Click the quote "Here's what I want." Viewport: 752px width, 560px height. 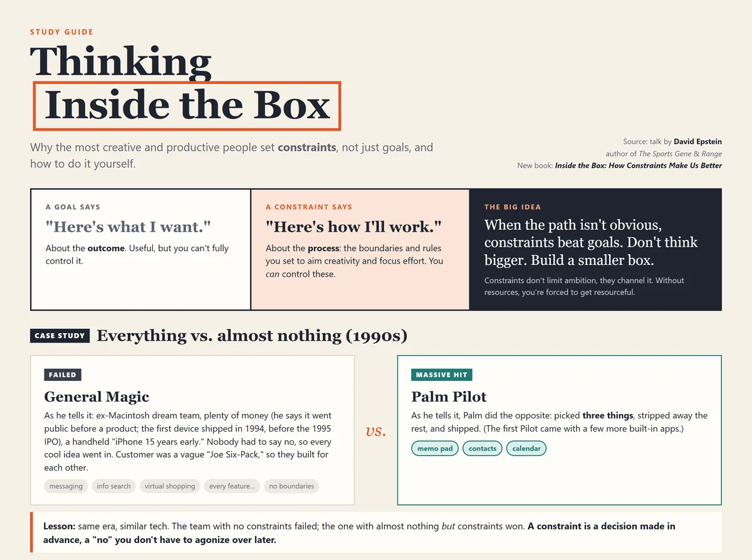[128, 227]
